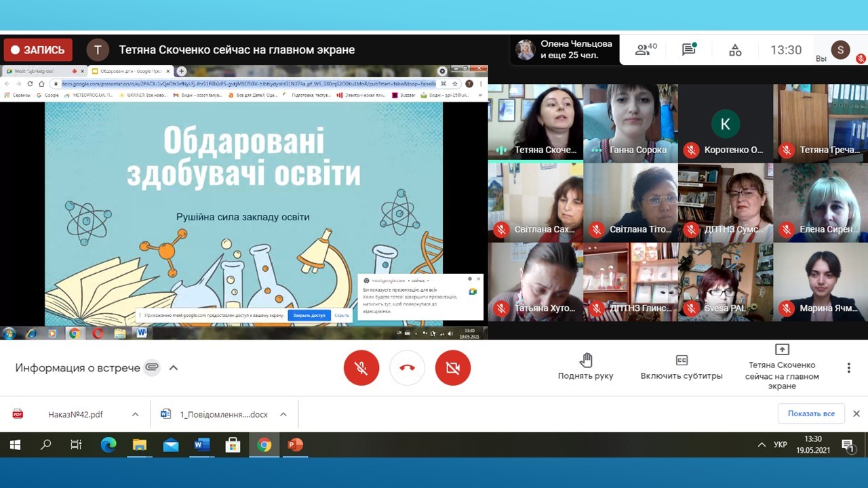This screenshot has width=868, height=488.
Task: Open the activities shapes icon
Action: pos(735,50)
